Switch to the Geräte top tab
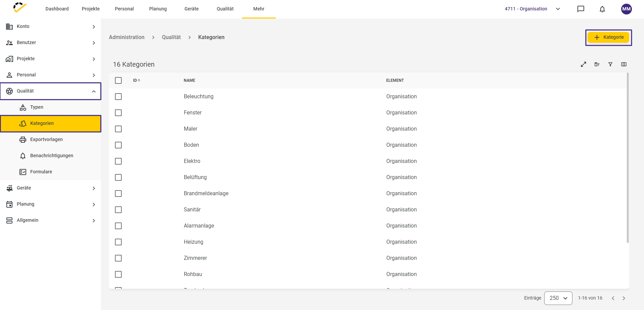This screenshot has height=310, width=644. [x=192, y=9]
